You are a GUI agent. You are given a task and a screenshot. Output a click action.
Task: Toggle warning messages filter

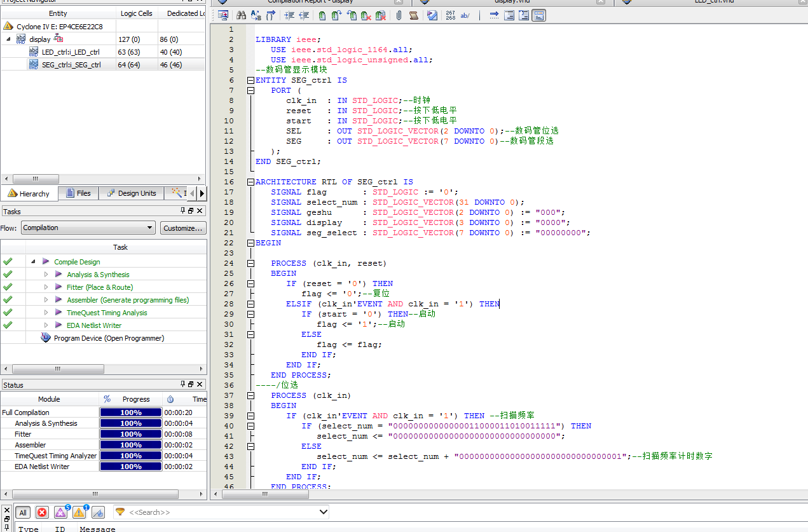coord(79,512)
